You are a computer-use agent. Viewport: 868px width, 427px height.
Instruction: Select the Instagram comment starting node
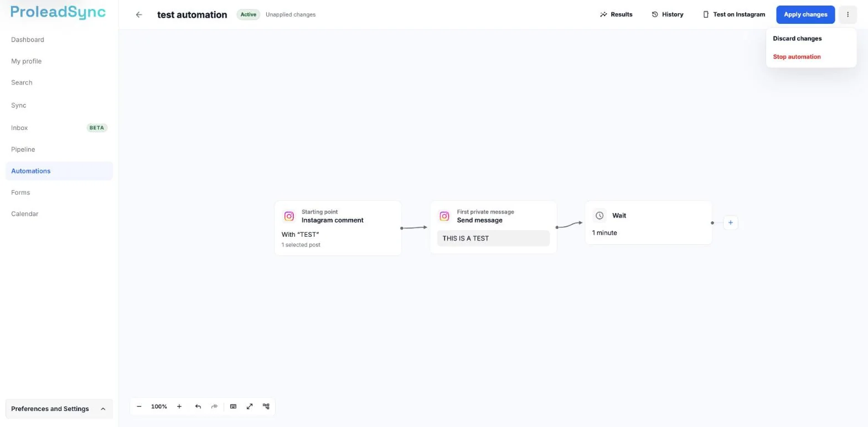tap(338, 228)
